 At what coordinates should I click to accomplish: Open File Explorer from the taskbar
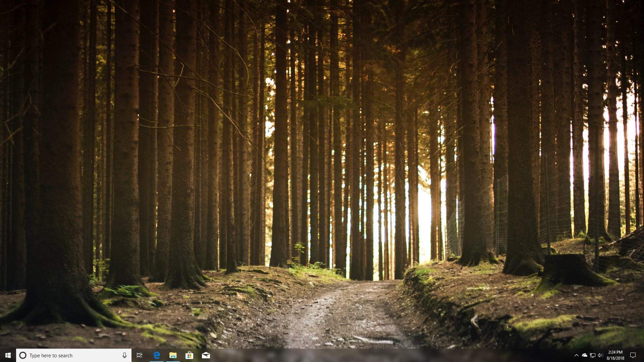pyautogui.click(x=173, y=355)
